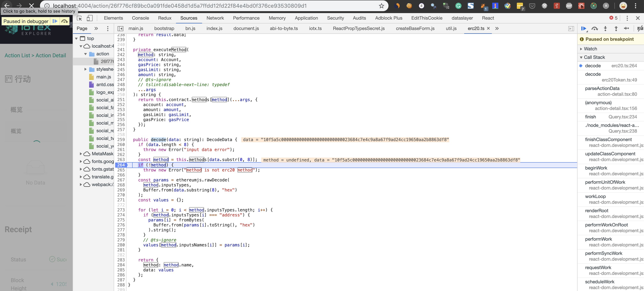644x291 pixels.
Task: Open the Action List breadcrumb link
Action: pyautogui.click(x=17, y=55)
